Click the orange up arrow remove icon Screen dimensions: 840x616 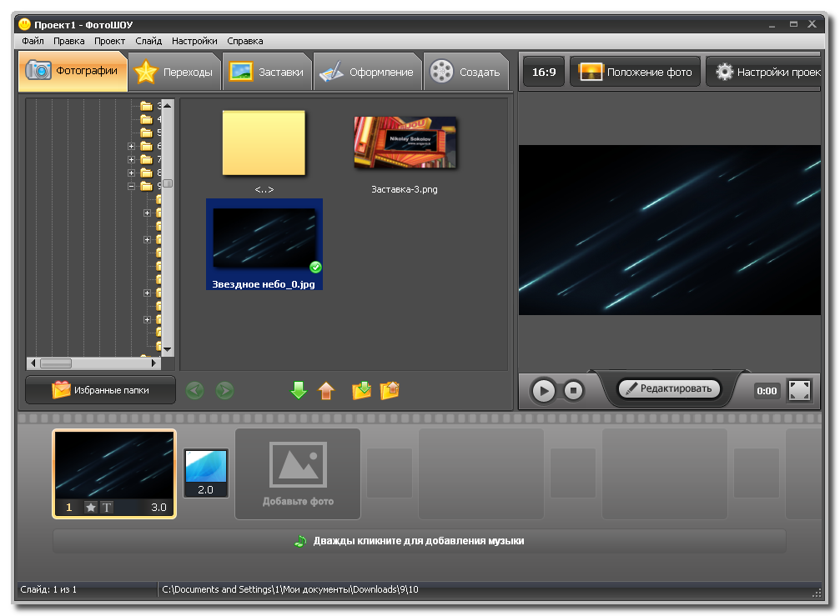326,390
